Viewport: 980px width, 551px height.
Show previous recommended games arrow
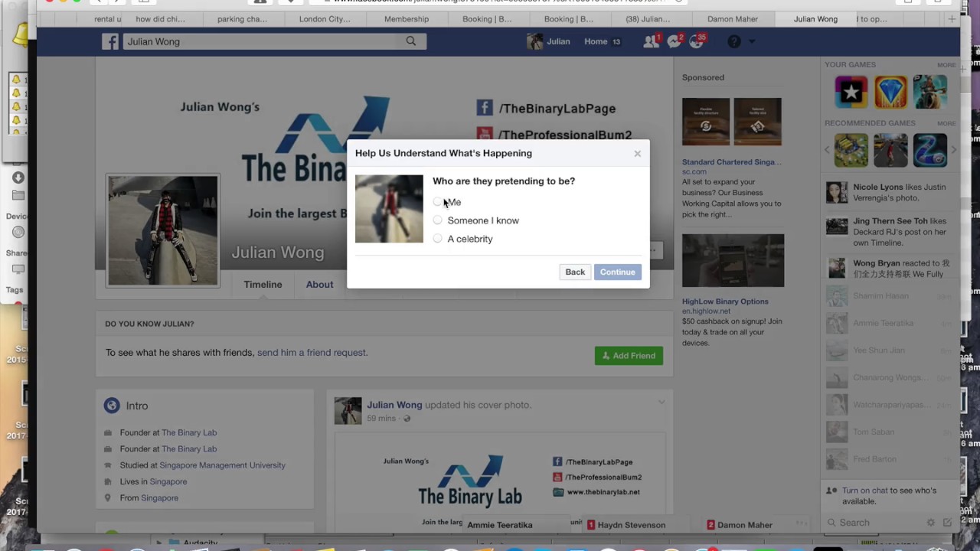pyautogui.click(x=828, y=150)
